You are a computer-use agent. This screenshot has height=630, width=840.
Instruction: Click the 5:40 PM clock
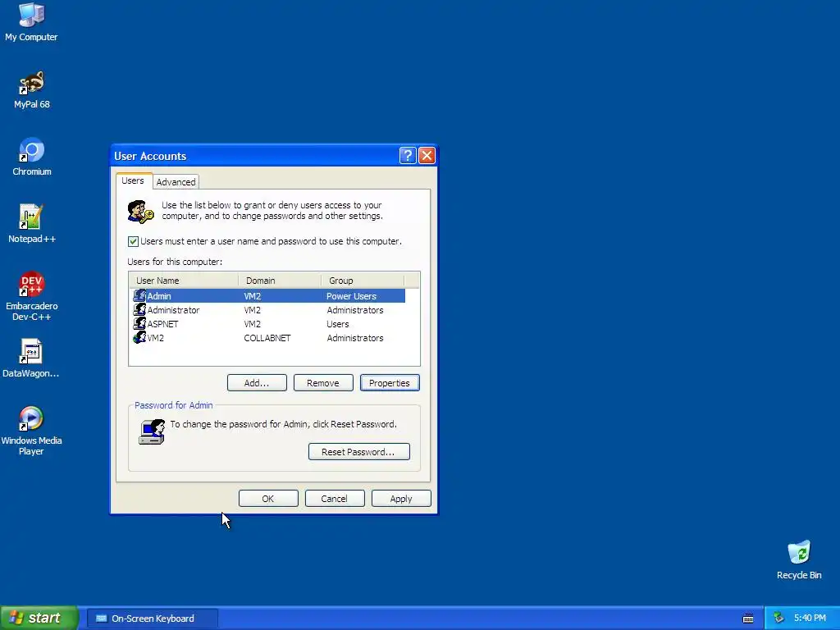coord(810,618)
